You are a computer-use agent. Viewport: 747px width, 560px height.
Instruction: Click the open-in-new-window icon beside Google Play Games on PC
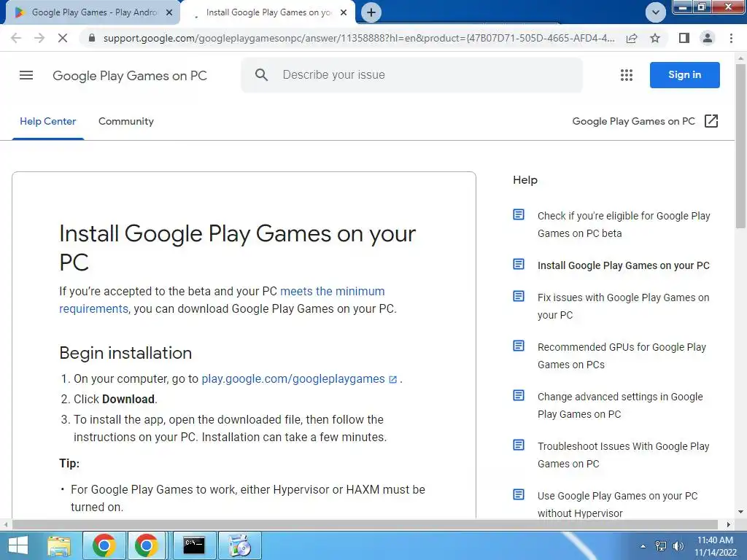pos(711,121)
